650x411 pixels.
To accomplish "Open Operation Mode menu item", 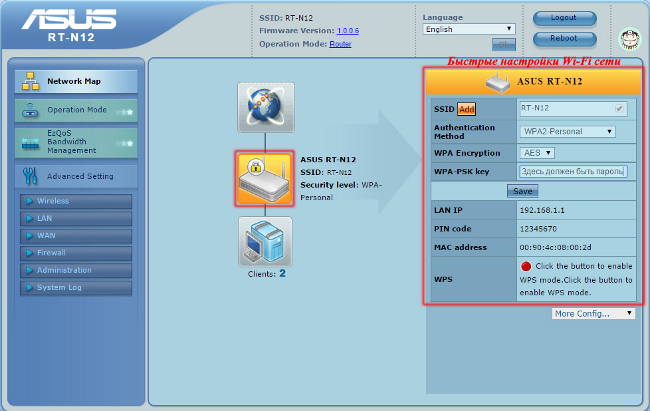I will click(76, 110).
